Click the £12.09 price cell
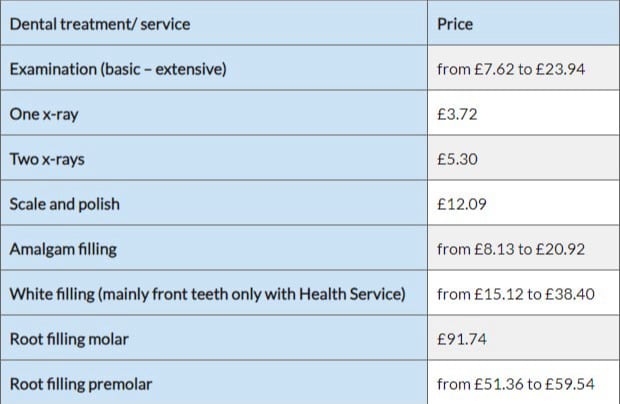The height and width of the screenshot is (404, 620). (x=461, y=204)
